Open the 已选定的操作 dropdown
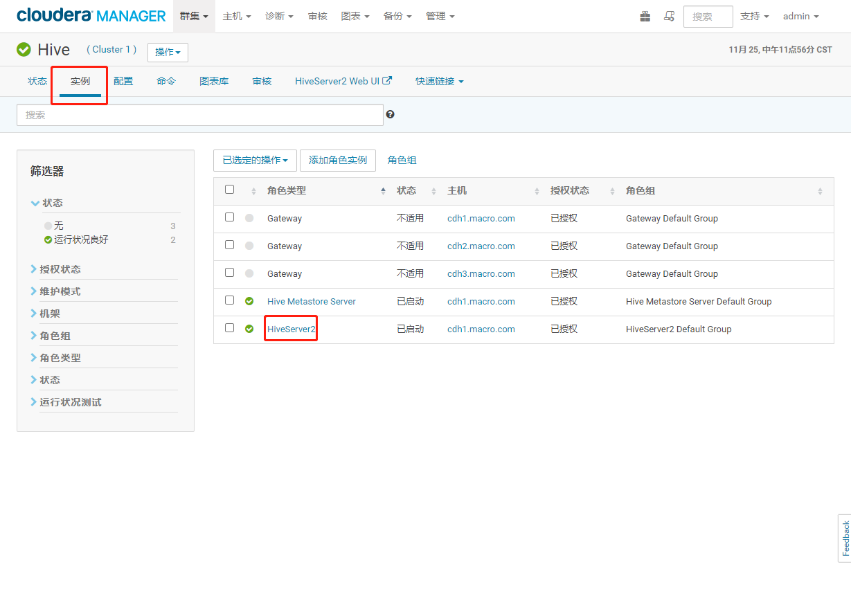This screenshot has width=851, height=616. pyautogui.click(x=255, y=161)
